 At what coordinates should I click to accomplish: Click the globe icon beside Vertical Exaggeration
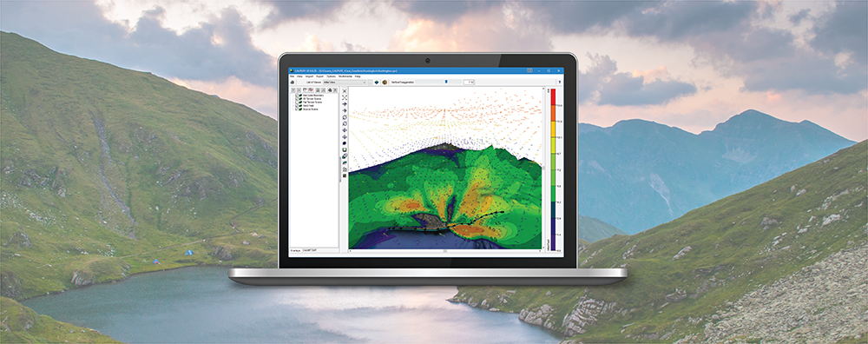coord(385,82)
